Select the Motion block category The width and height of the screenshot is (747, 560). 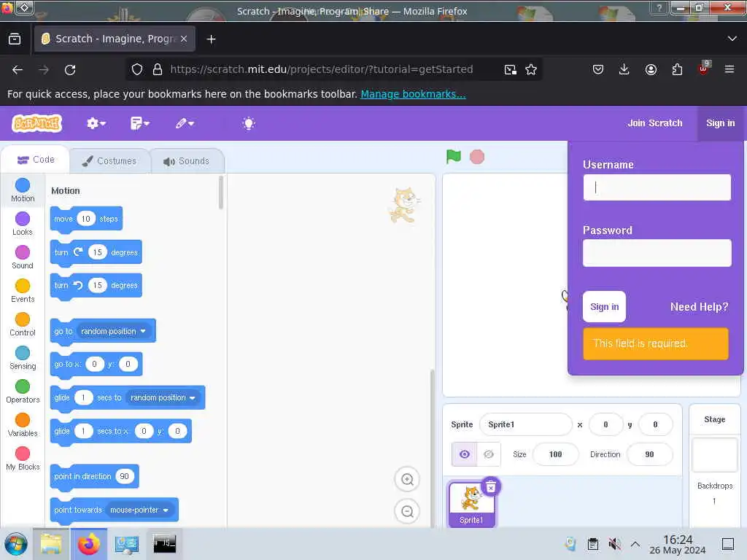coord(23,190)
